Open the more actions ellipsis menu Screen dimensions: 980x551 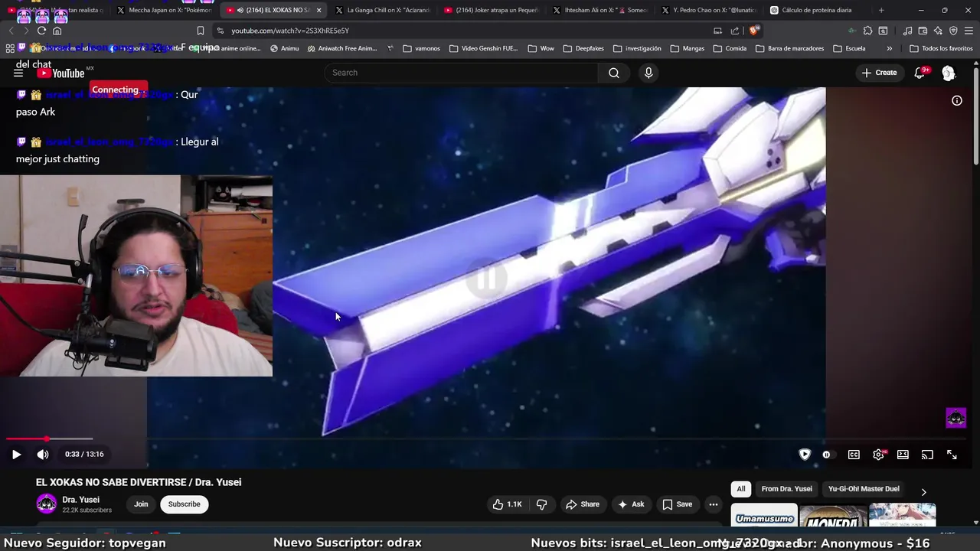(714, 504)
